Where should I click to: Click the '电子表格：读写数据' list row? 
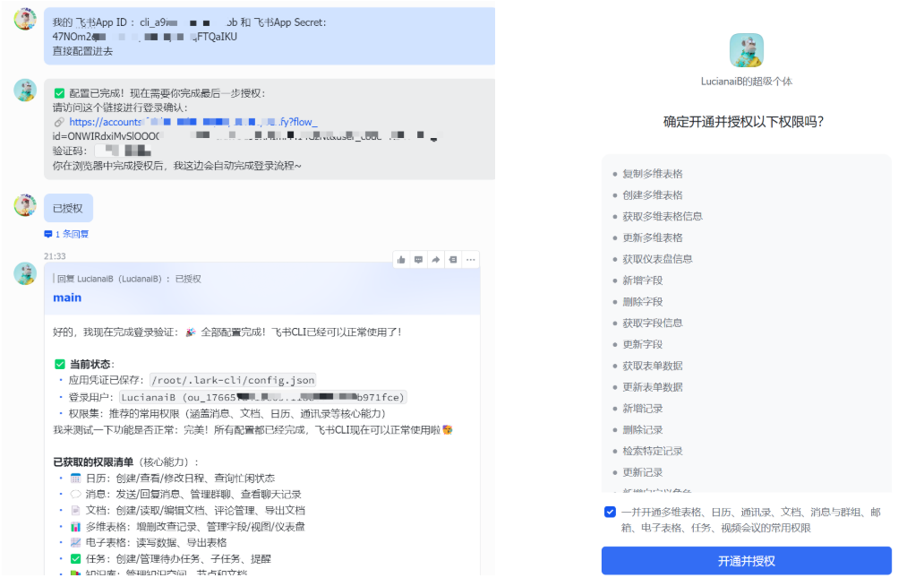pyautogui.click(x=149, y=543)
